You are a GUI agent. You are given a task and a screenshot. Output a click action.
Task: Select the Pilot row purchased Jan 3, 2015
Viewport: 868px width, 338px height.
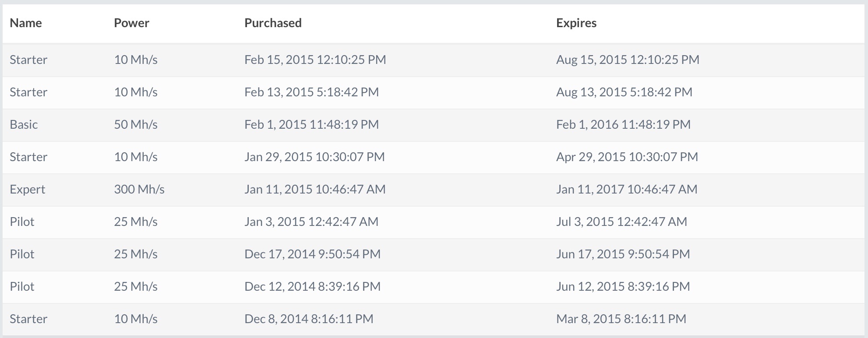click(x=22, y=222)
